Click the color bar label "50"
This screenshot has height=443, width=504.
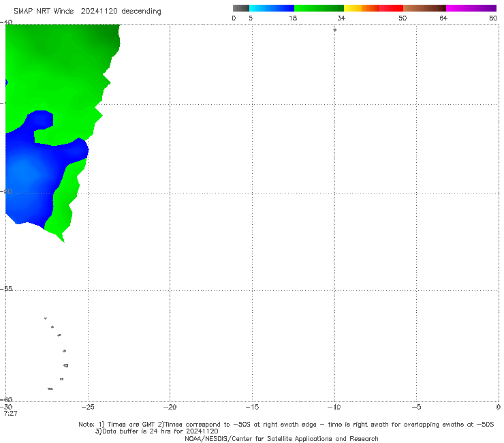(x=403, y=18)
